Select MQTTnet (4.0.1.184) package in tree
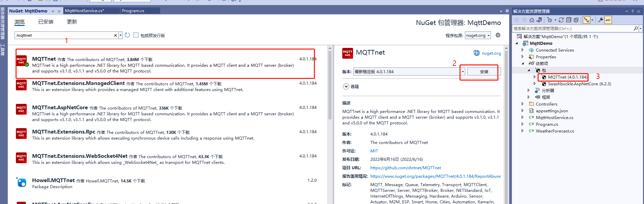644x204 pixels. (x=568, y=77)
